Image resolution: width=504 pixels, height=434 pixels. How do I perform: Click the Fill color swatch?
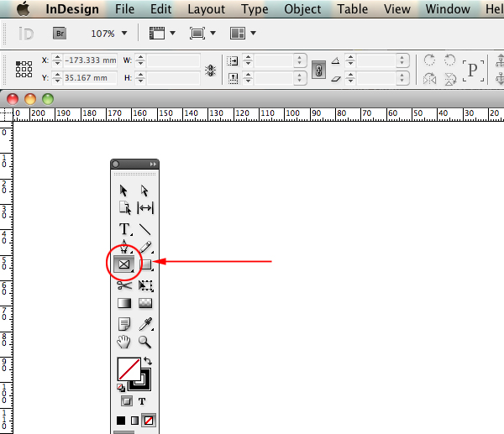(x=129, y=369)
